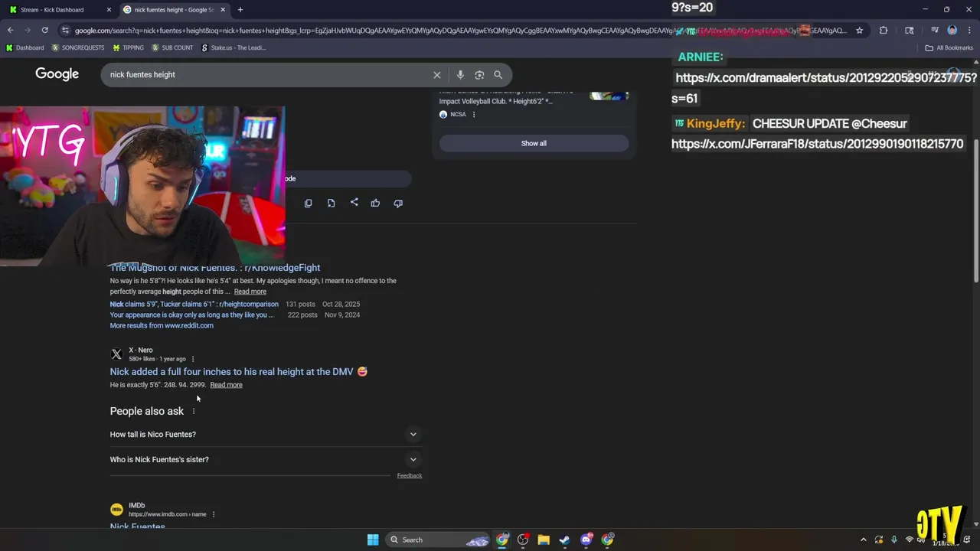Viewport: 980px width, 551px height.
Task: Open options dots next to NCSA source
Action: pyautogui.click(x=474, y=115)
